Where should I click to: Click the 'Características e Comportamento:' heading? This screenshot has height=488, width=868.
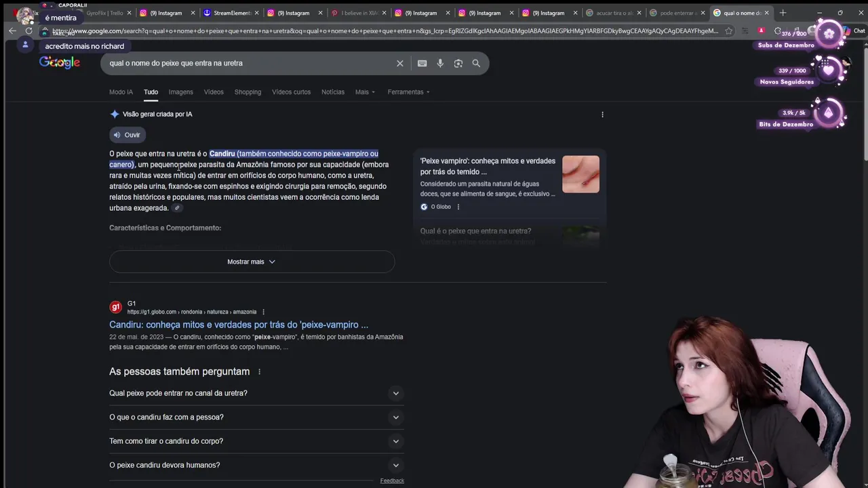[x=165, y=228]
